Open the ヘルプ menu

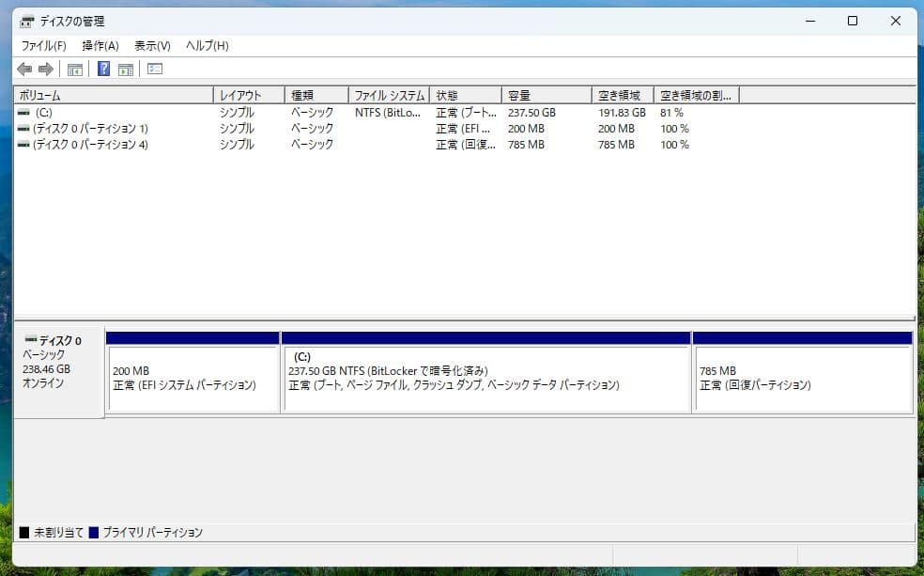click(208, 45)
